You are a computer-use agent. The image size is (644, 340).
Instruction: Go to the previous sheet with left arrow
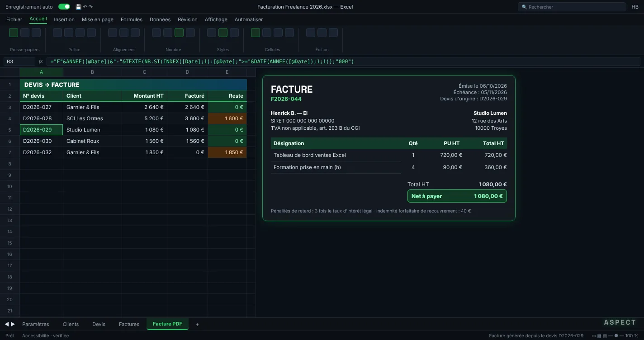7,324
